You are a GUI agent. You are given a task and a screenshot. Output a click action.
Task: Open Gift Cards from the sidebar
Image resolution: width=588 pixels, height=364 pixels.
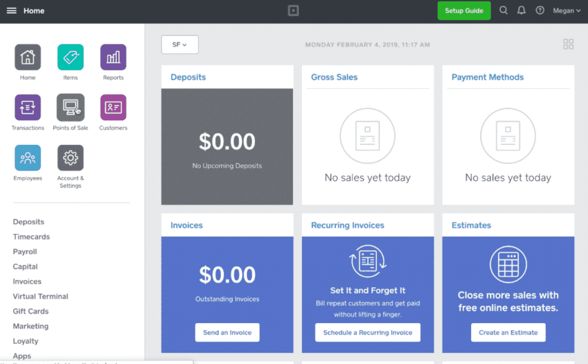click(x=31, y=311)
